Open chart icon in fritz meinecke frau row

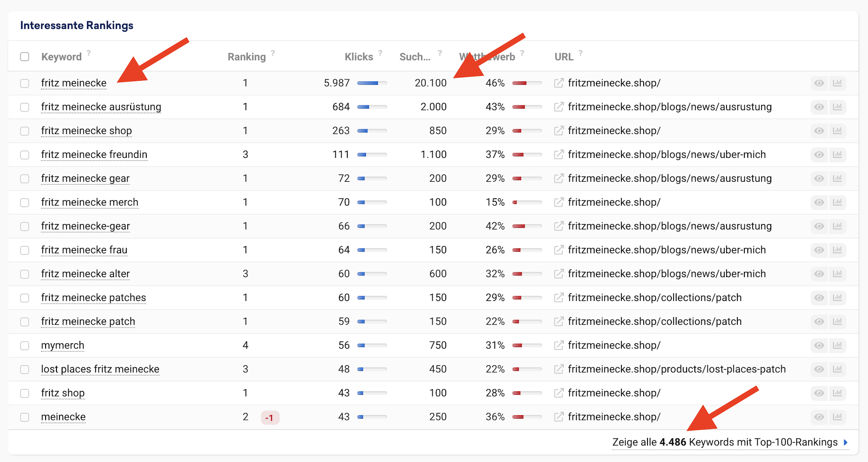point(837,250)
